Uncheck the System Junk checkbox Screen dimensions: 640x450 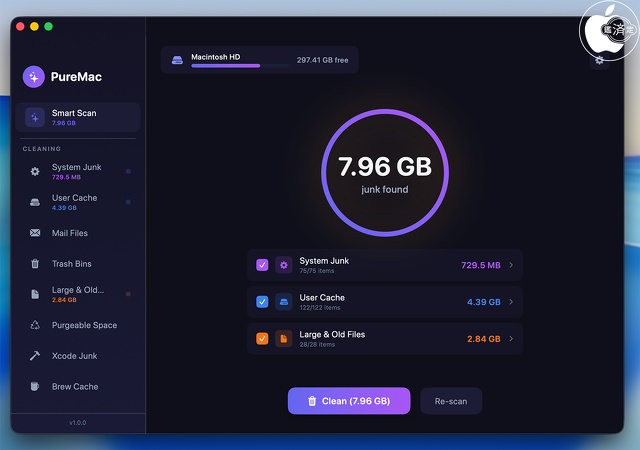click(262, 265)
